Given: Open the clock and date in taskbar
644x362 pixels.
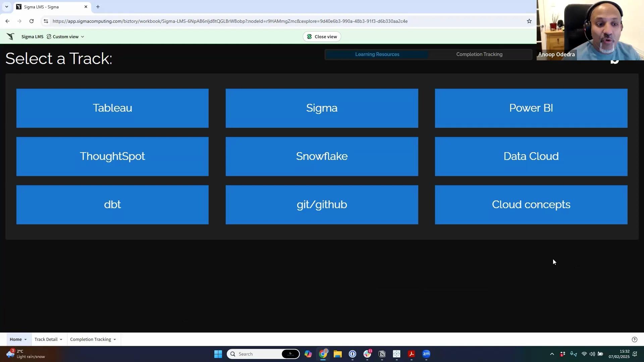Looking at the screenshot, I should (x=619, y=354).
